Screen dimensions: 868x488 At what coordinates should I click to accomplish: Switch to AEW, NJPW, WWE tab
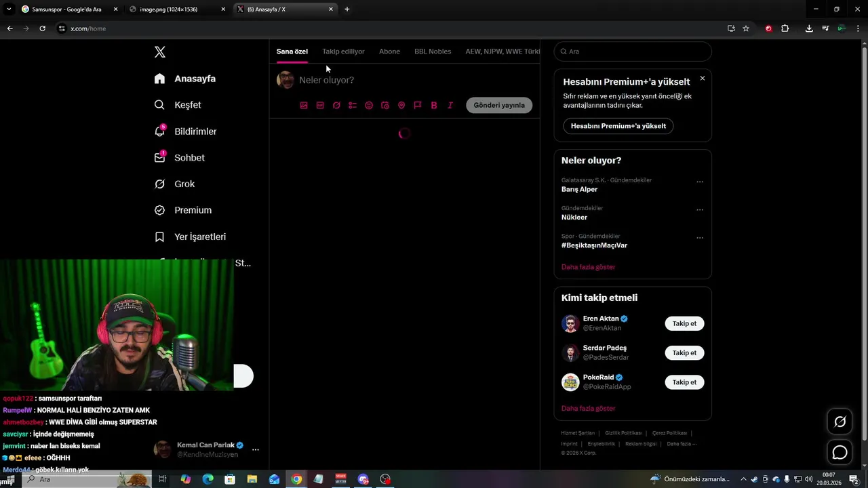pos(502,52)
